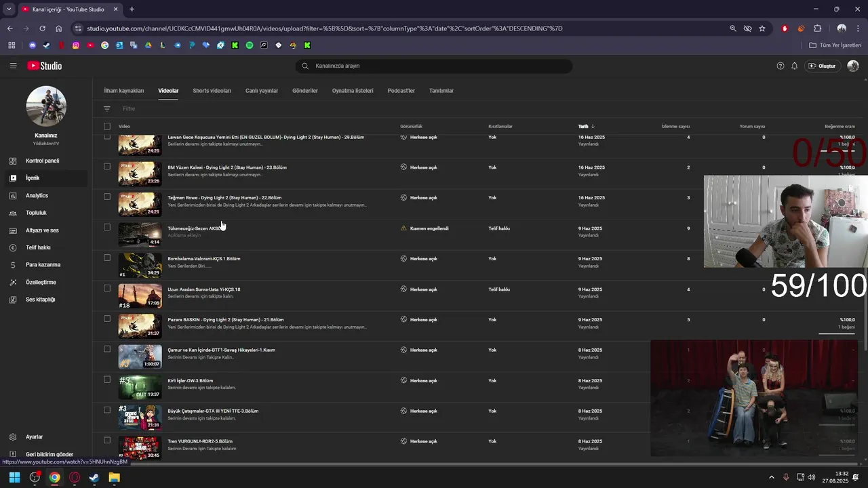Open the Tükeneceğiz-Sezen AKSU video title
868x488 pixels.
[x=195, y=228]
